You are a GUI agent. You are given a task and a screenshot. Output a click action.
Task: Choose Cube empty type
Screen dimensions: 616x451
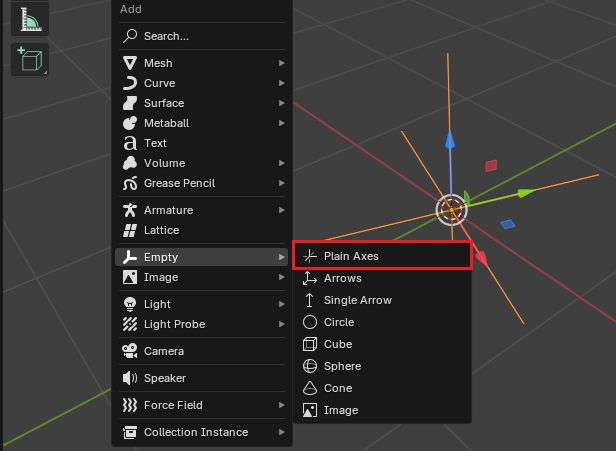[382, 344]
